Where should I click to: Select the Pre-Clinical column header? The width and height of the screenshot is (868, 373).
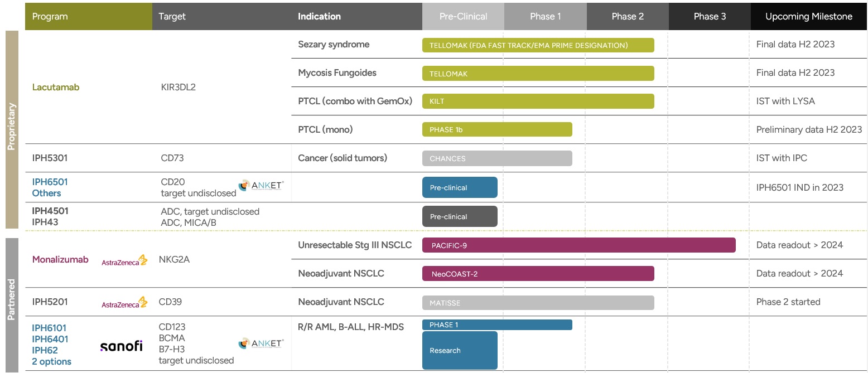(x=463, y=16)
